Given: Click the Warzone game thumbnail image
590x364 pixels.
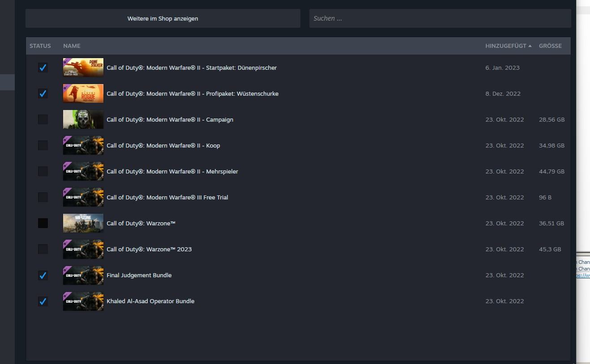Looking at the screenshot, I should coord(83,223).
